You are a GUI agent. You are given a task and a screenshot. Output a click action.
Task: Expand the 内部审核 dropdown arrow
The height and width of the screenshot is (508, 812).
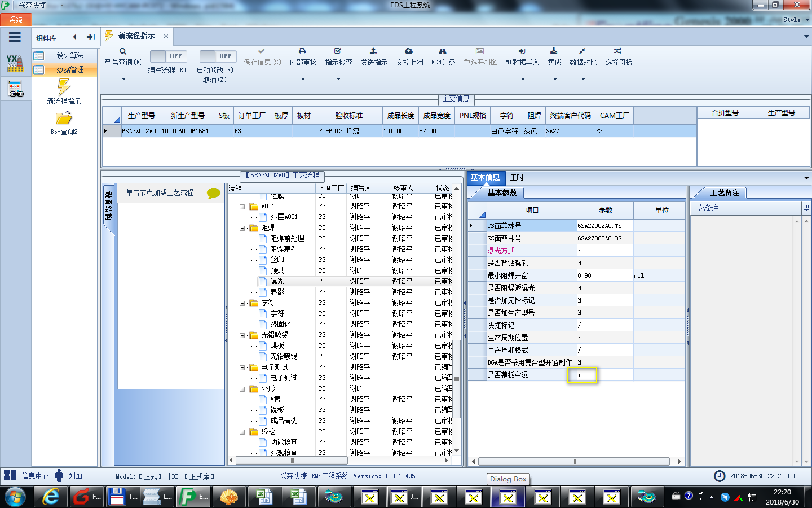(x=303, y=80)
